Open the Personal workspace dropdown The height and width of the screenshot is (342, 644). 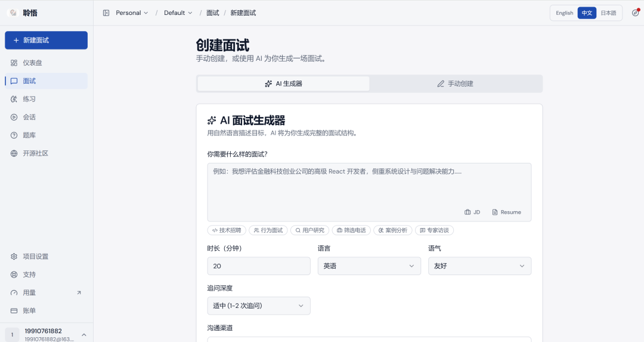[x=132, y=13]
